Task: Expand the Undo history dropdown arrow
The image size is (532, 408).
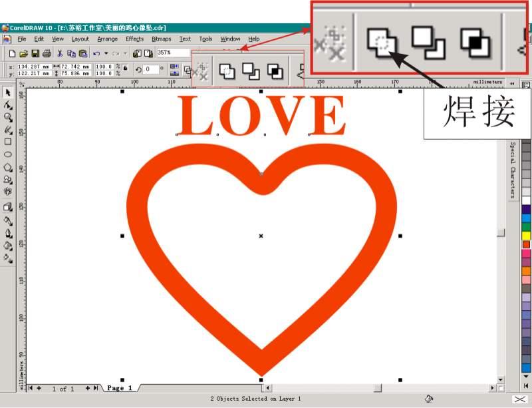Action: [x=105, y=53]
